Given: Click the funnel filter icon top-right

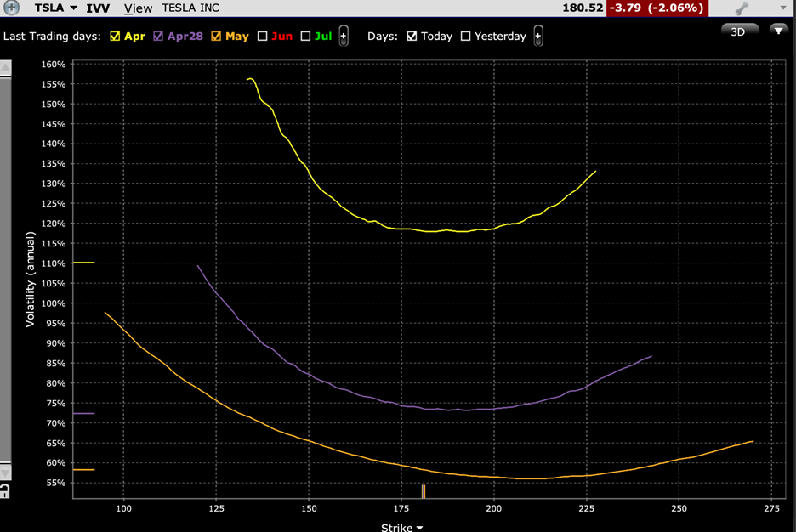Looking at the screenshot, I should point(779,31).
